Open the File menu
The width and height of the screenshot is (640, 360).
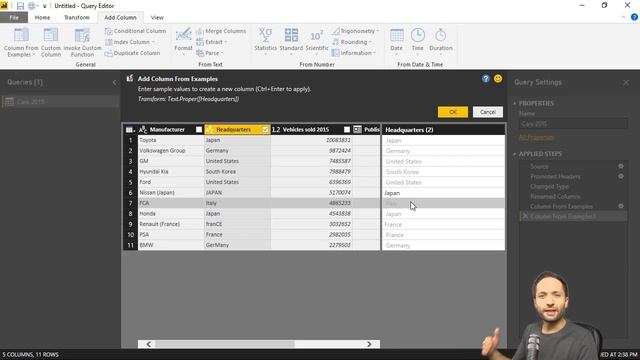point(14,18)
